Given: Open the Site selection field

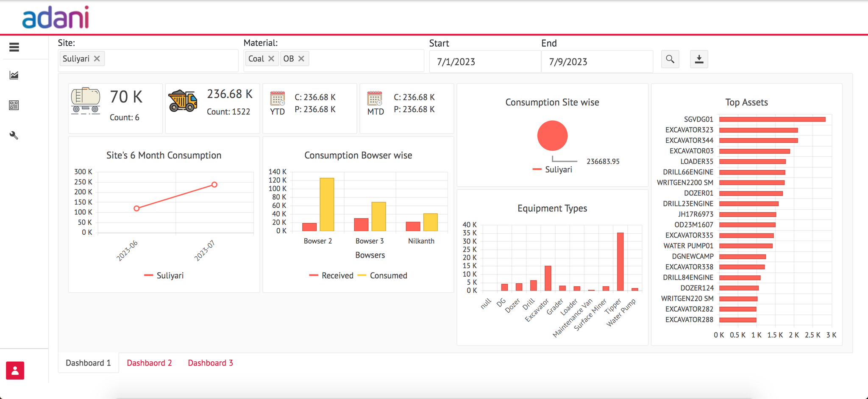Looking at the screenshot, I should (148, 61).
